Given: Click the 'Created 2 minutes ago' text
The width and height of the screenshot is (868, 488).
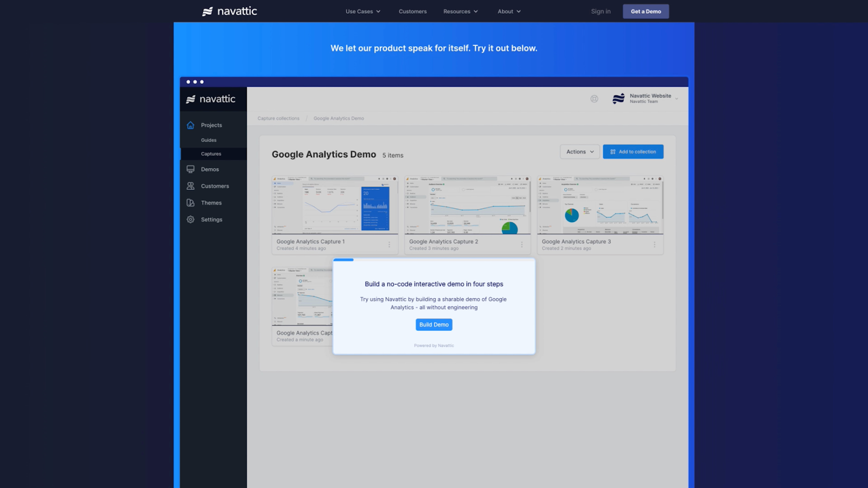Looking at the screenshot, I should coord(566,249).
